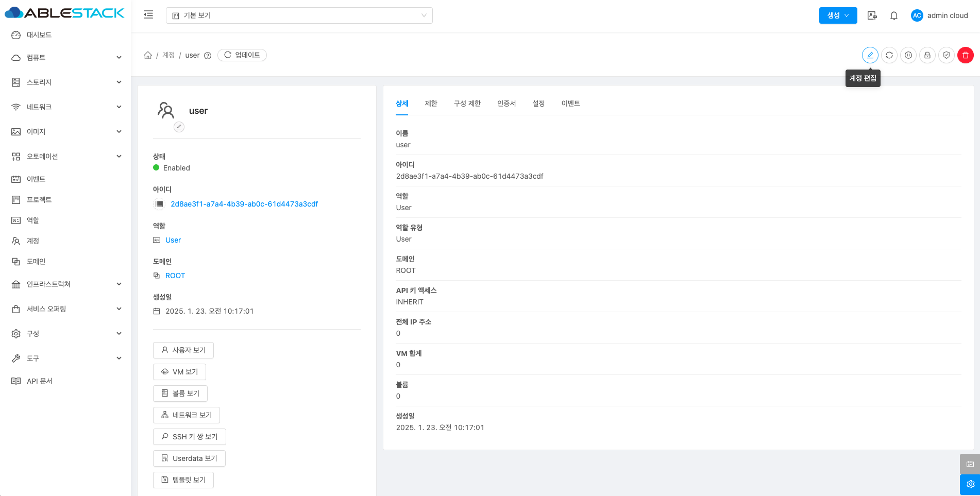
Task: Click the lock account icon
Action: pos(927,55)
